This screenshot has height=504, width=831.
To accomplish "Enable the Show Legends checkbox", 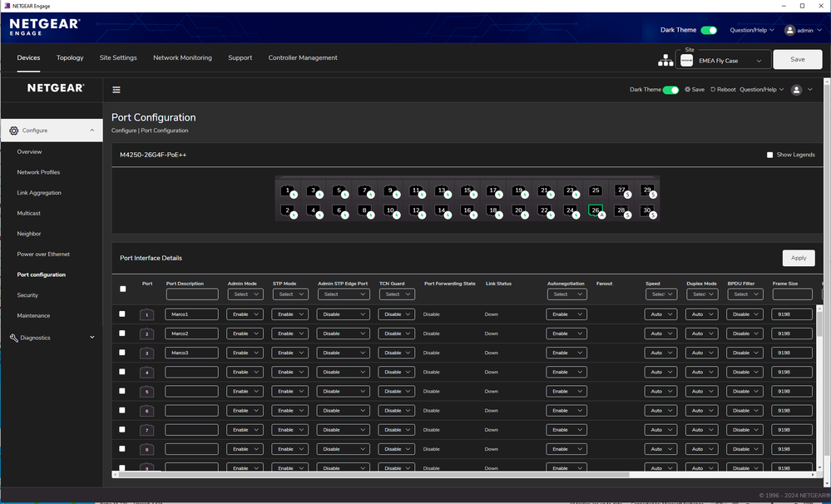I will pyautogui.click(x=769, y=155).
